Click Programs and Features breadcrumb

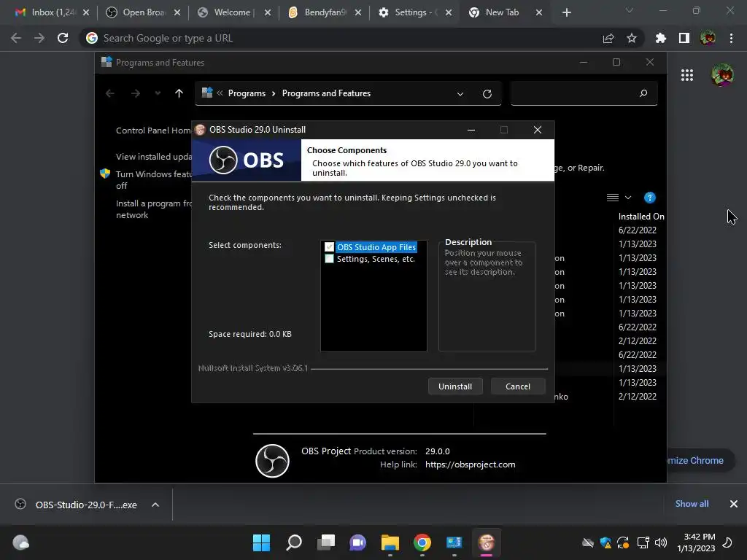pos(326,93)
